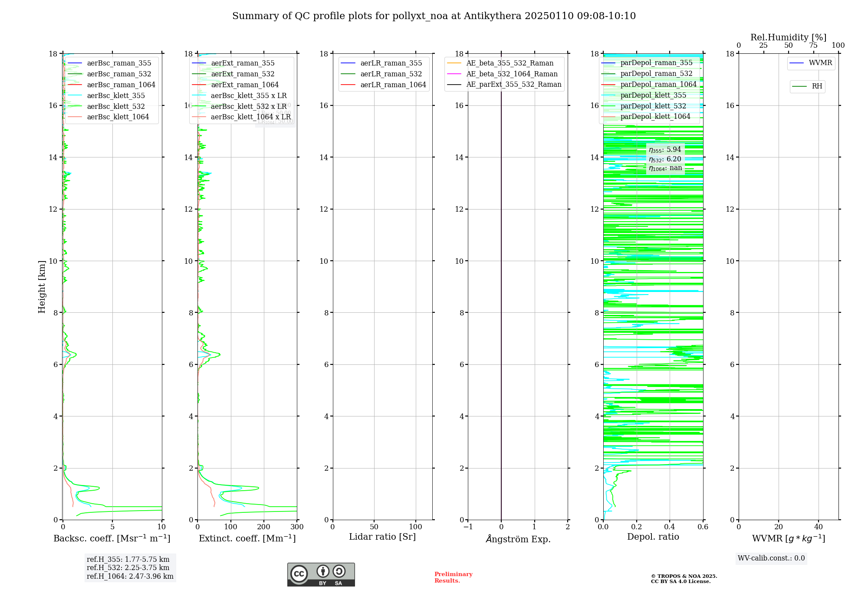Click the Rel.Humidity [%] top axis label

tap(789, 38)
